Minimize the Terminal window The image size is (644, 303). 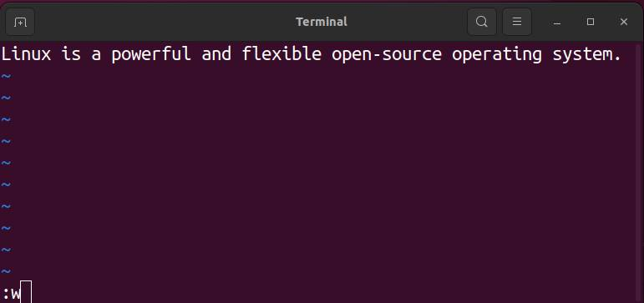(557, 22)
